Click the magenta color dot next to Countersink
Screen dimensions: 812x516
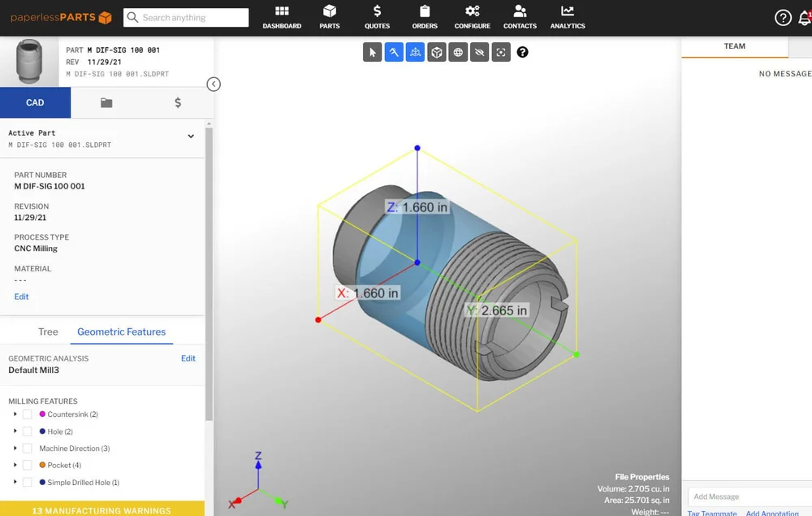(x=42, y=414)
